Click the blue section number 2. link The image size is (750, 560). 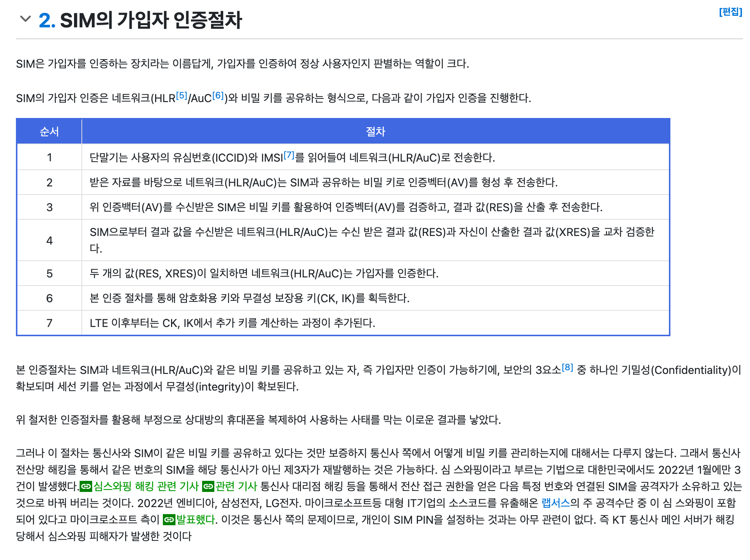point(47,20)
